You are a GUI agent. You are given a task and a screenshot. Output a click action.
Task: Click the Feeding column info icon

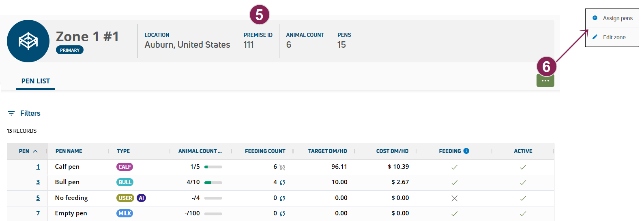click(466, 151)
